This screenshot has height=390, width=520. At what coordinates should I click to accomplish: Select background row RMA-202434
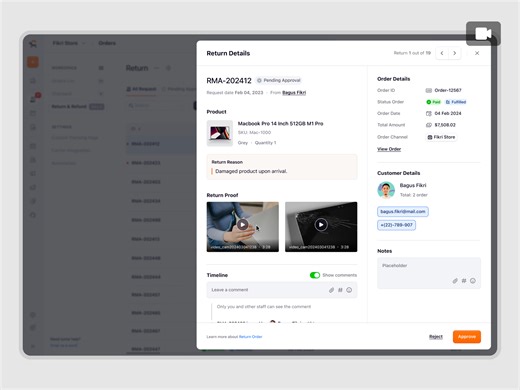point(161,201)
